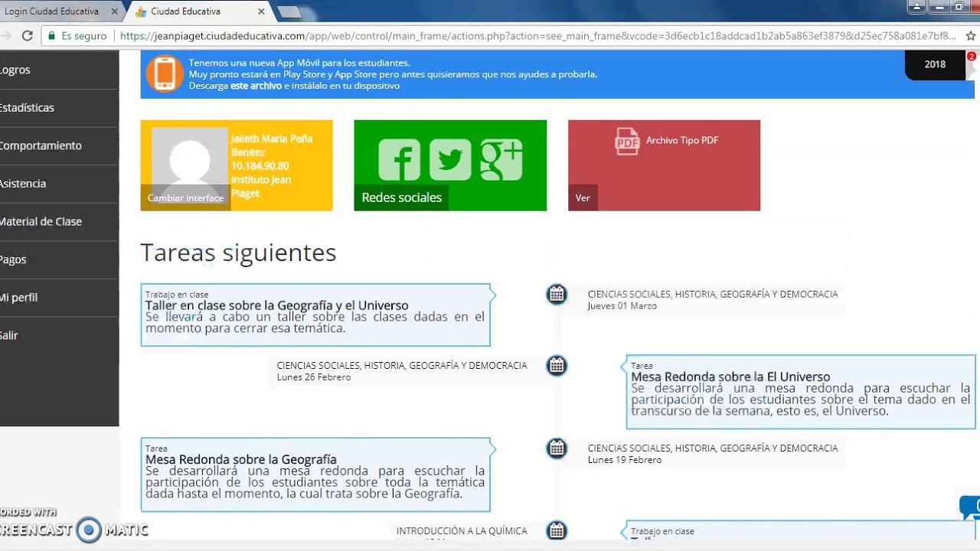Click the Redes sociales label

[x=402, y=197]
